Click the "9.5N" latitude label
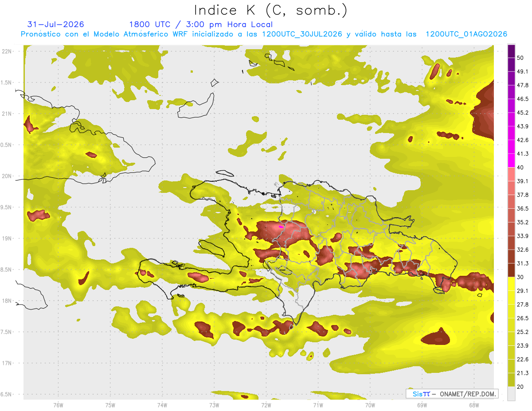The width and height of the screenshot is (532, 411). (7, 207)
